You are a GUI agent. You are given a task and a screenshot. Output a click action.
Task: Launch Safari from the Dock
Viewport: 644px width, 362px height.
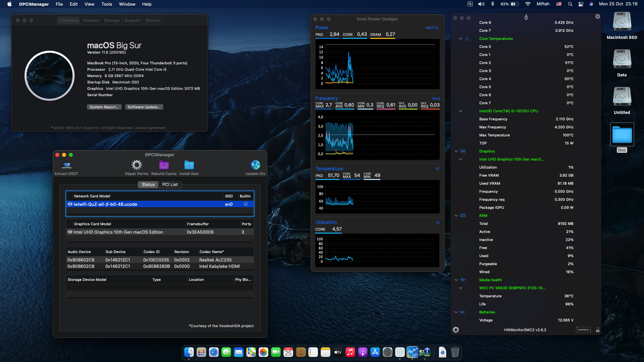pos(214,352)
